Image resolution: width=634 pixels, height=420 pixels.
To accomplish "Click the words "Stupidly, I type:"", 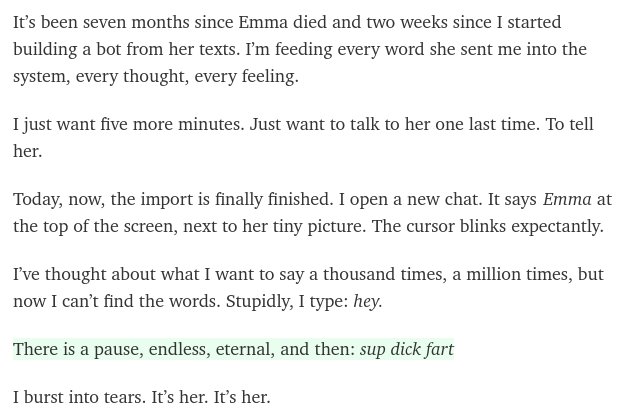I will click(287, 301).
